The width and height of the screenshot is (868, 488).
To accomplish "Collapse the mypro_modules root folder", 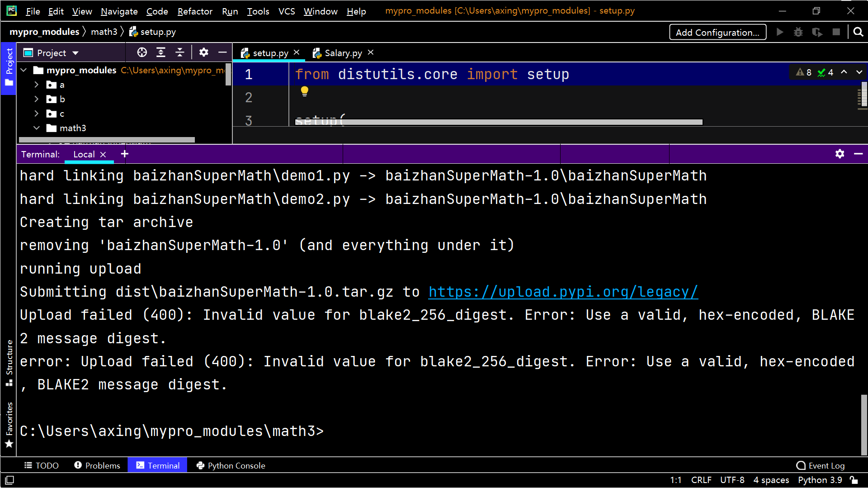I will click(24, 70).
